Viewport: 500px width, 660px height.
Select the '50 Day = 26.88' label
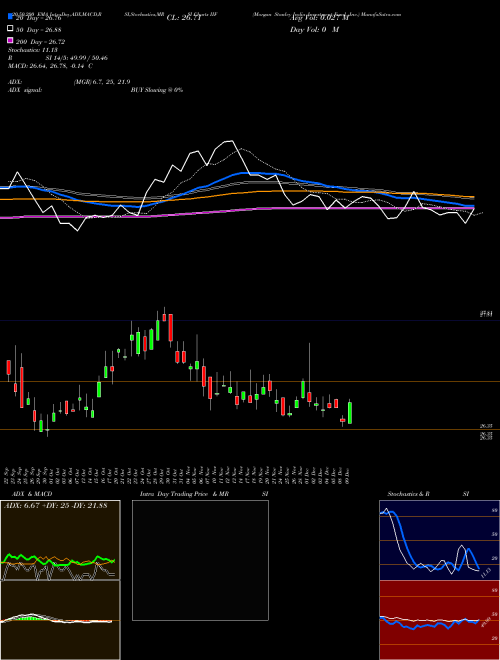pyautogui.click(x=38, y=30)
